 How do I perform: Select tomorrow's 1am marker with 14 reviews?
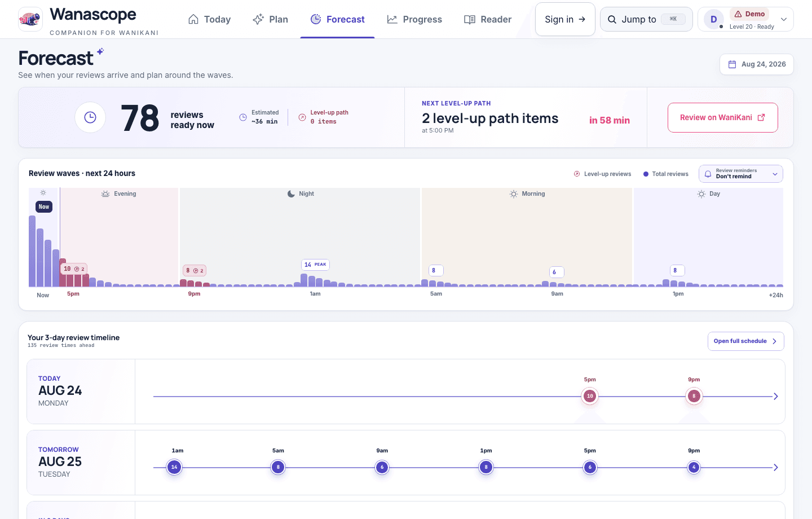point(174,467)
